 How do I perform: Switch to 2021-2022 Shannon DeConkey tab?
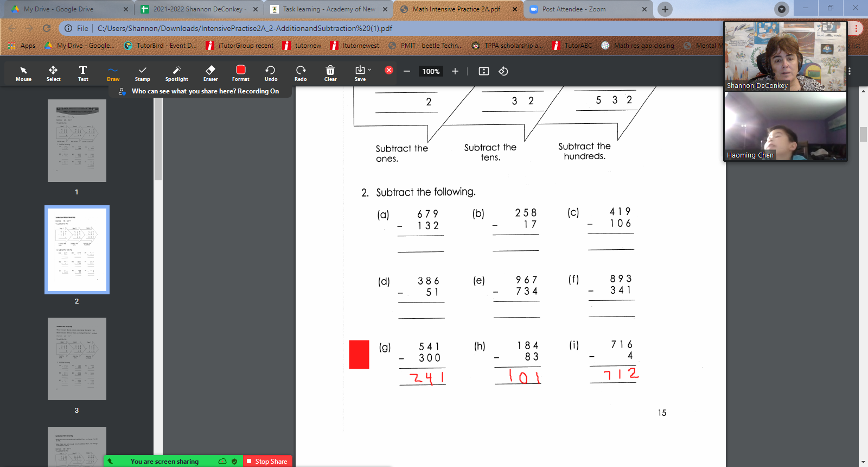[x=198, y=9]
